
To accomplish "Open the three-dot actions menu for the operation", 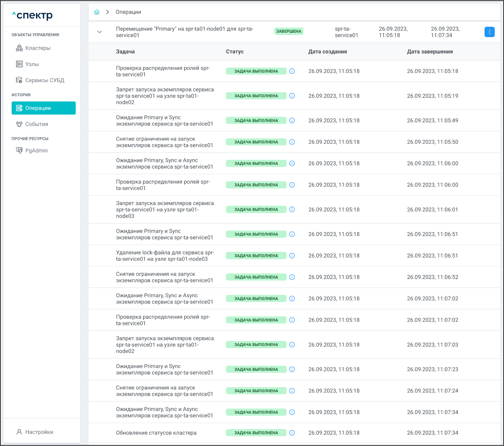I will pyautogui.click(x=489, y=32).
